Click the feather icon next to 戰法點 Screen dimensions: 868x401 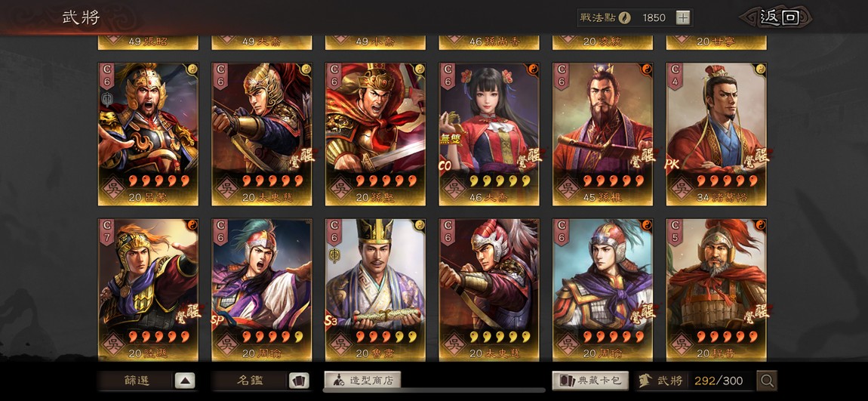click(x=624, y=17)
